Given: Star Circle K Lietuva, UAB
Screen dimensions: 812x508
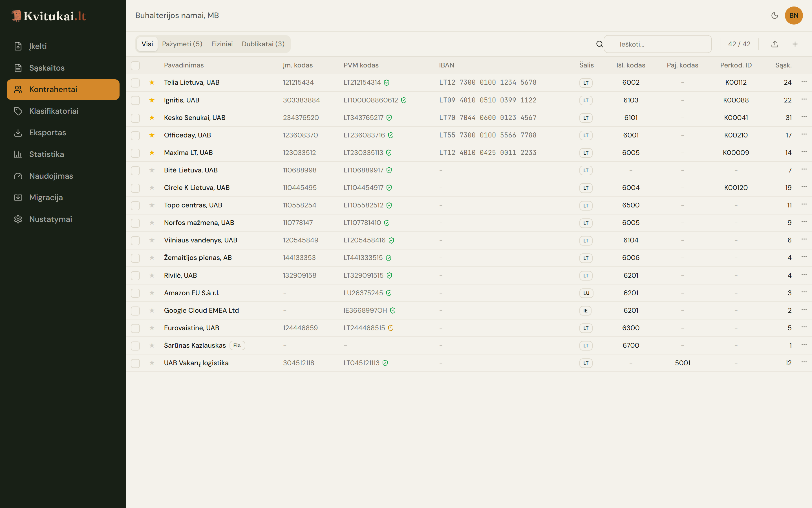Looking at the screenshot, I should coord(152,188).
